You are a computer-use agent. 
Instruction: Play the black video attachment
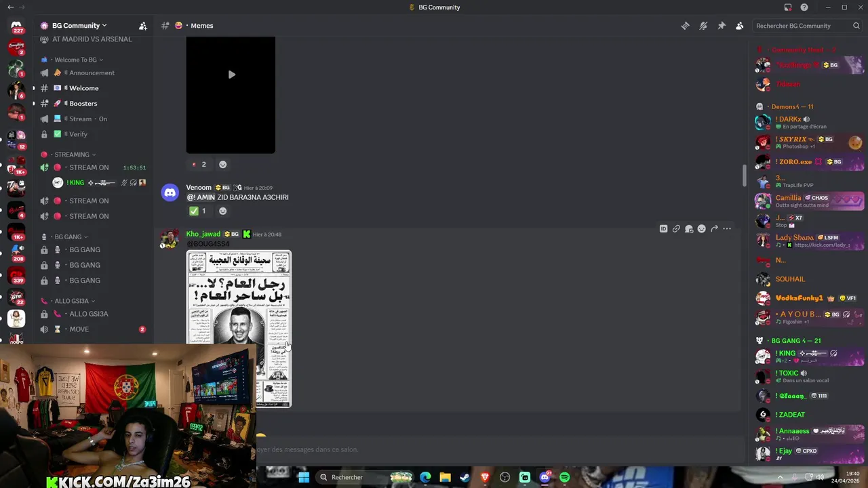click(x=231, y=75)
